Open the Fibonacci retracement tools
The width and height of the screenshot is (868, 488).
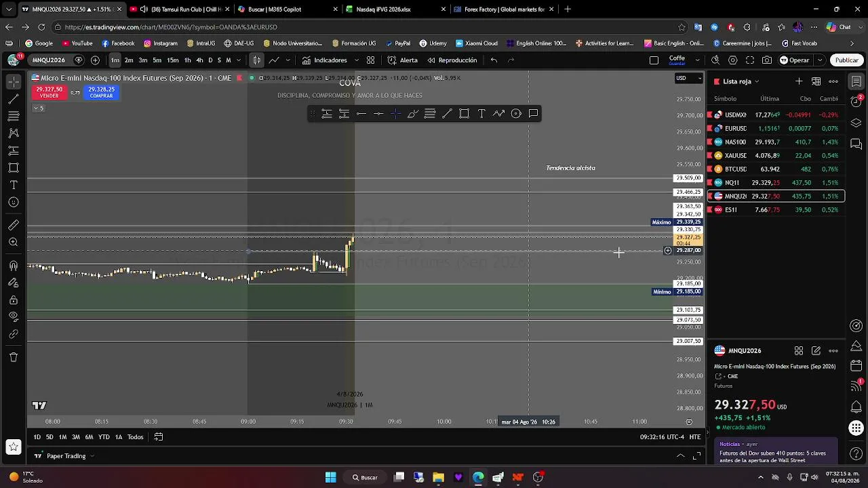(14, 116)
